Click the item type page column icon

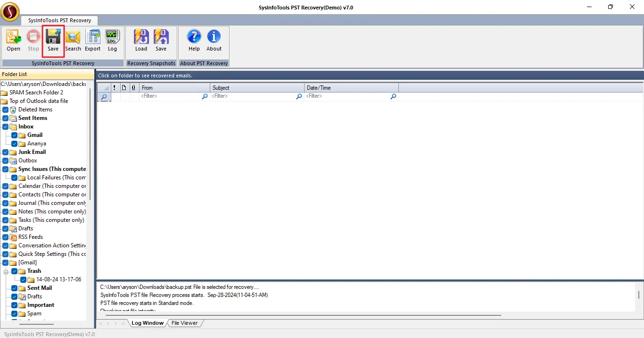[x=124, y=88]
